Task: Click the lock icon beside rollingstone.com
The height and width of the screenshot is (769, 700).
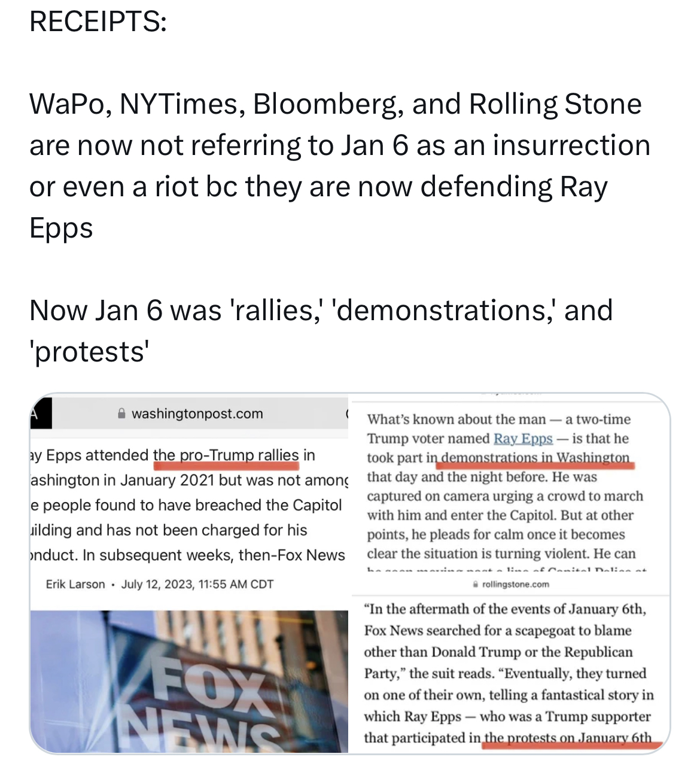Action: click(x=476, y=584)
